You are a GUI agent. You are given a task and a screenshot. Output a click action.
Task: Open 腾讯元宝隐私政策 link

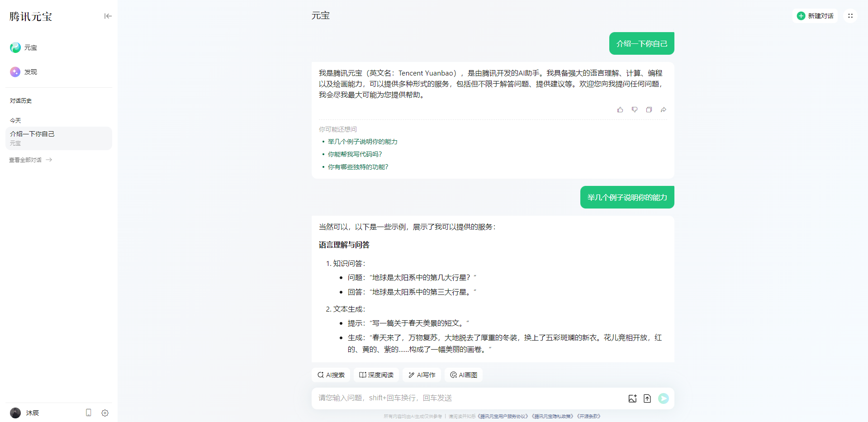pos(553,417)
